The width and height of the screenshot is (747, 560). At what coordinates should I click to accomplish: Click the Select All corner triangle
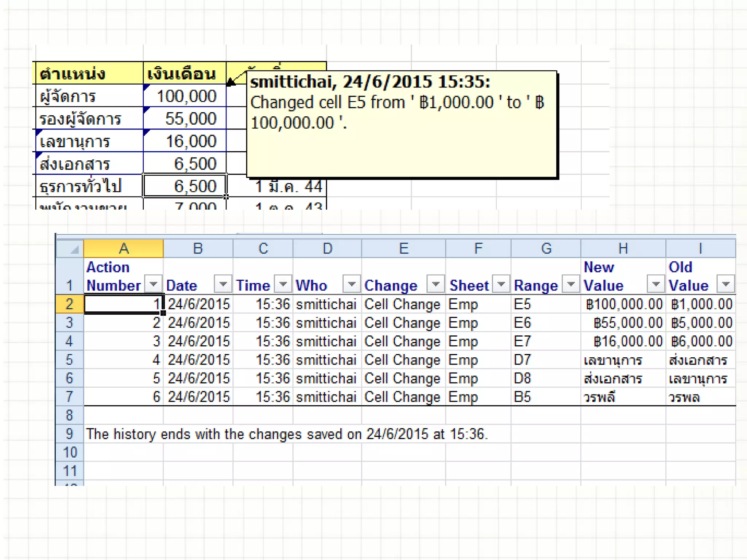pos(74,249)
